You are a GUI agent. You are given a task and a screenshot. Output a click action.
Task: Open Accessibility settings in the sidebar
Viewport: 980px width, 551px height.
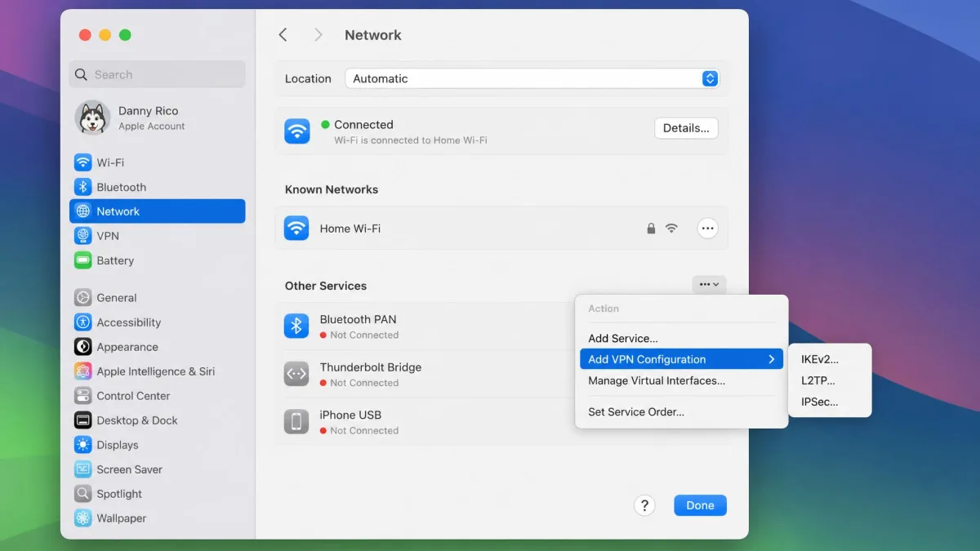click(158, 322)
